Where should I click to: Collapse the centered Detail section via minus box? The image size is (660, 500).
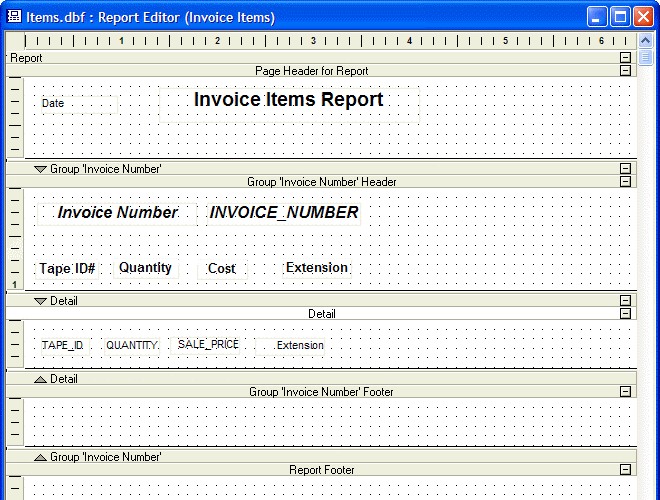tap(625, 313)
